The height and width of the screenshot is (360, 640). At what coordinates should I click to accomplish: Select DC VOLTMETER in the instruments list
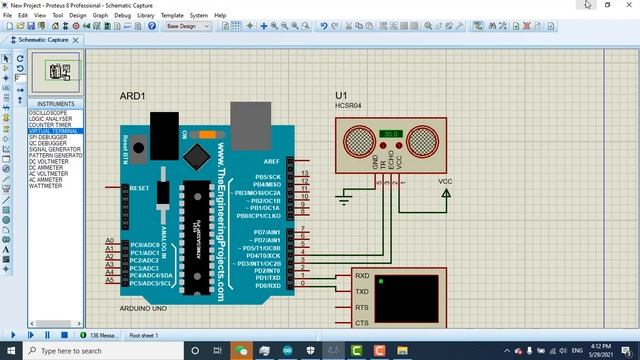[49, 162]
